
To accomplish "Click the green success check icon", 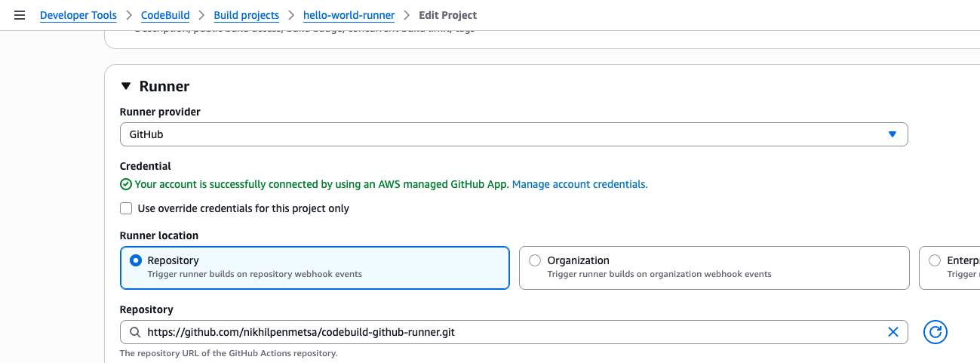I will coord(126,184).
